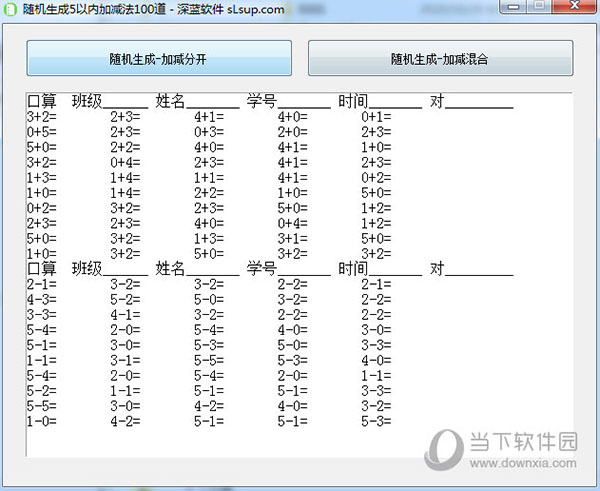Open the app icon in the title bar
Screen dimensions: 600x491
tap(10, 9)
